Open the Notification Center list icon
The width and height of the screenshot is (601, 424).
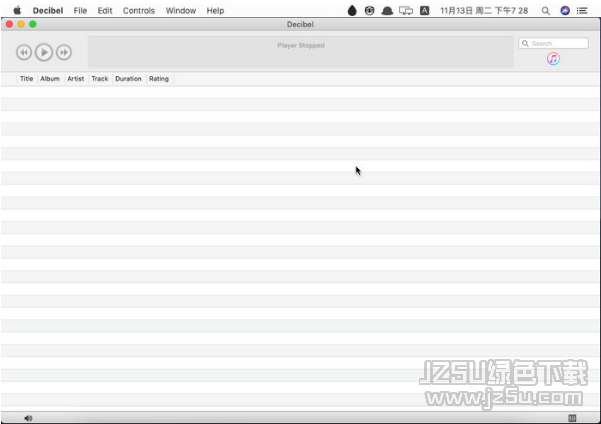582,10
